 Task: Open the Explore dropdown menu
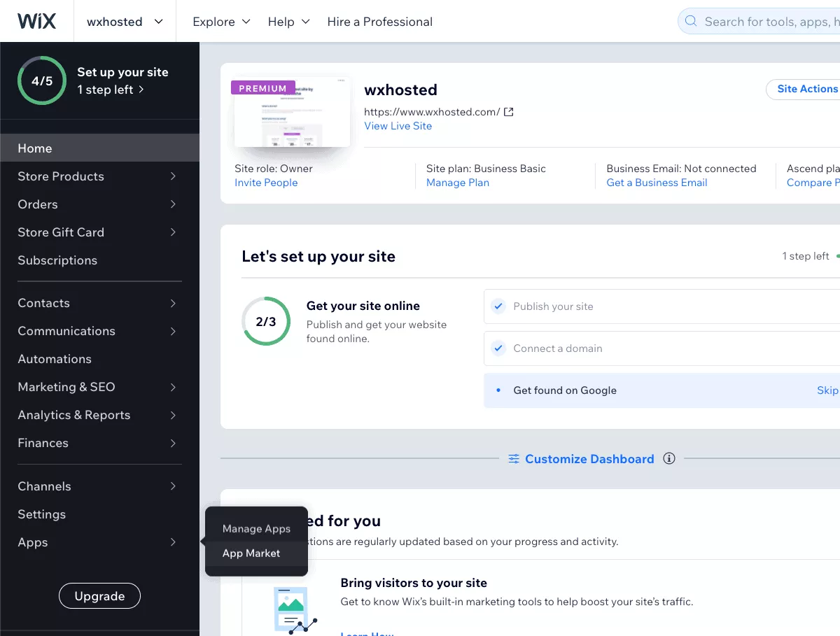coord(221,22)
